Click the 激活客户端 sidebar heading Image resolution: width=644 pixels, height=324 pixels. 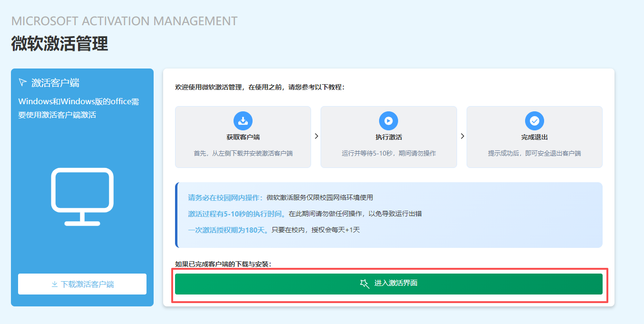pyautogui.click(x=55, y=82)
